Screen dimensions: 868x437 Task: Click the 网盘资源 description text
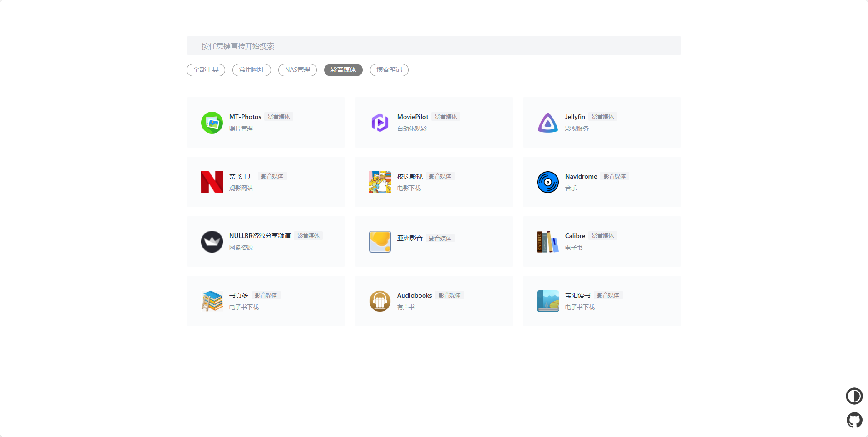pos(241,248)
